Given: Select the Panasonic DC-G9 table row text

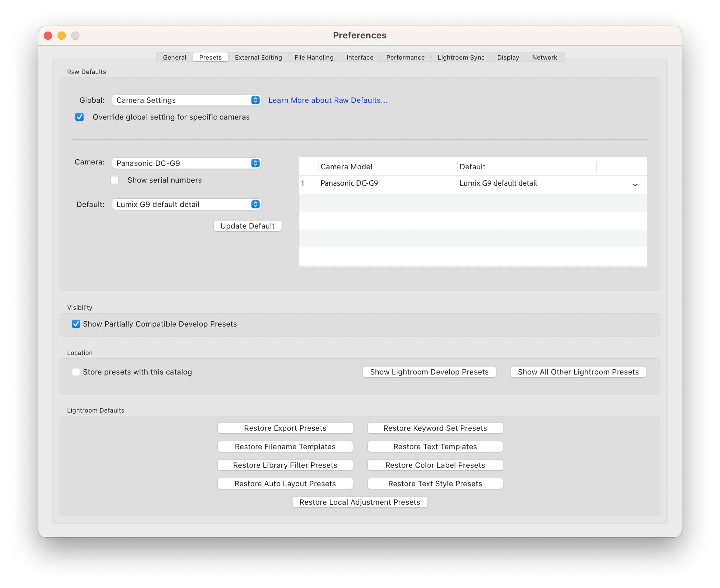Looking at the screenshot, I should tap(349, 183).
